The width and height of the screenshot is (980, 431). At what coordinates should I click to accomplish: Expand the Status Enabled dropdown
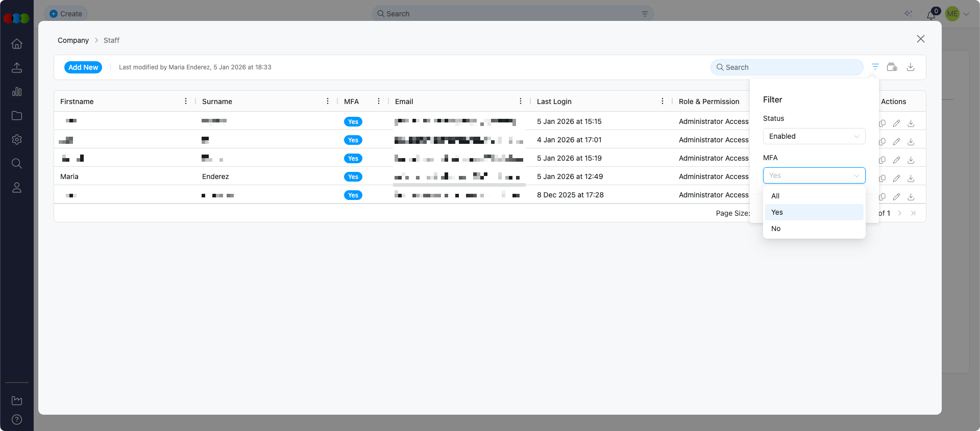pos(814,136)
